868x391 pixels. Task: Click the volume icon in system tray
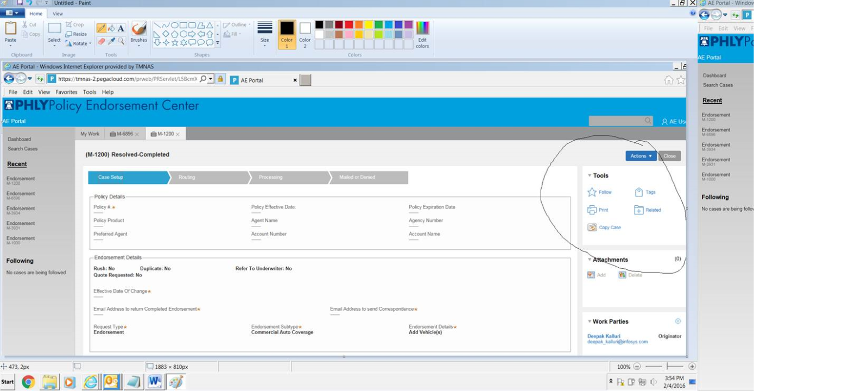point(654,382)
